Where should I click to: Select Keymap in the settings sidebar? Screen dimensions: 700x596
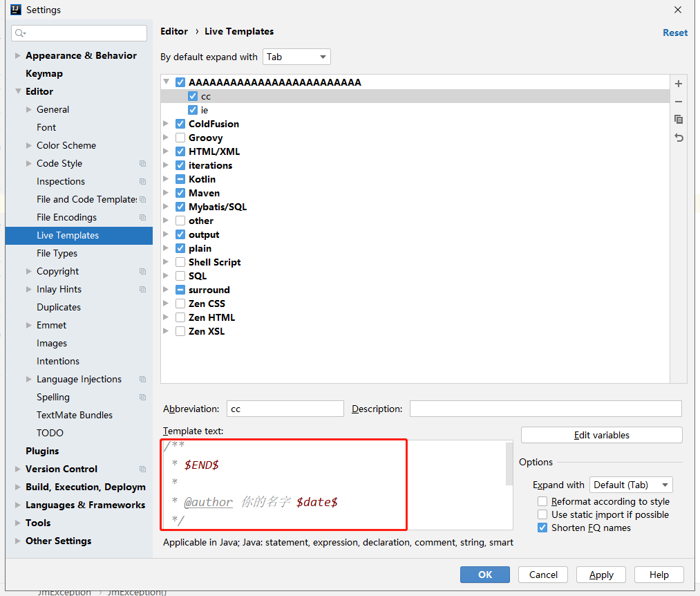(44, 73)
